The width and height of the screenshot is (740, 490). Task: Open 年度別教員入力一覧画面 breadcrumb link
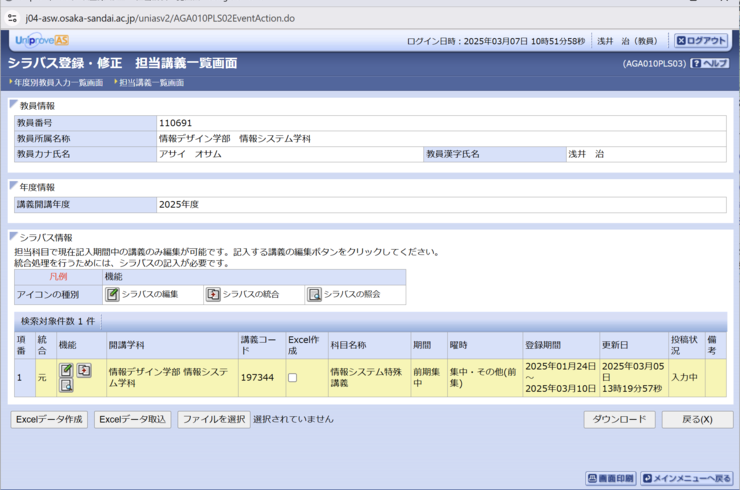coord(59,83)
